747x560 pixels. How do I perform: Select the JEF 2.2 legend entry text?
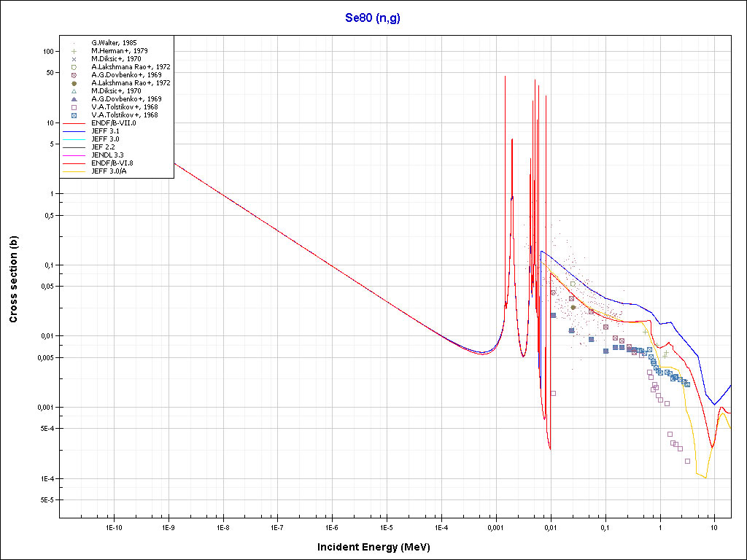[x=103, y=147]
